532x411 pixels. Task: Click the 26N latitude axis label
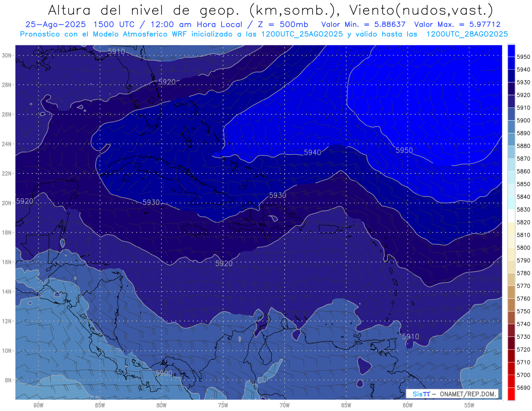pyautogui.click(x=7, y=114)
